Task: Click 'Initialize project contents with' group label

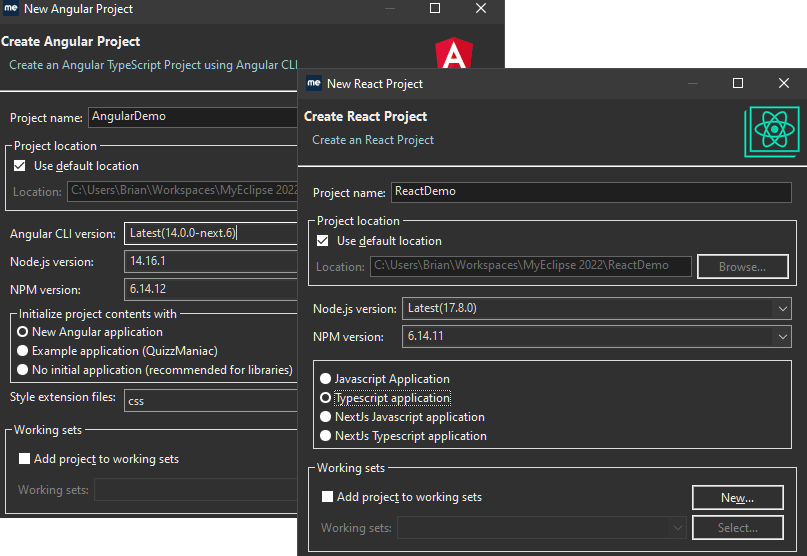Action: (98, 314)
